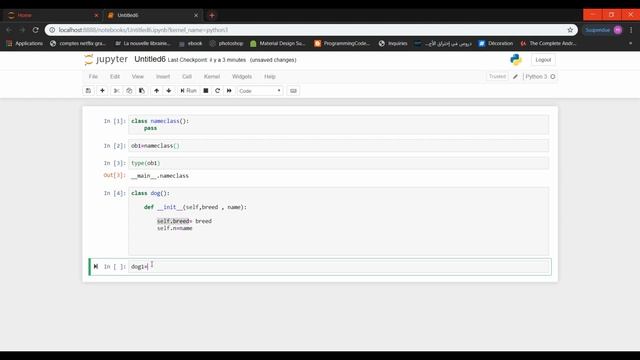Run the current cell

click(x=188, y=91)
